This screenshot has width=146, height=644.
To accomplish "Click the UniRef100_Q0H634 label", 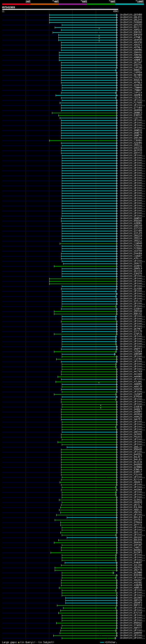I will [131, 85].
